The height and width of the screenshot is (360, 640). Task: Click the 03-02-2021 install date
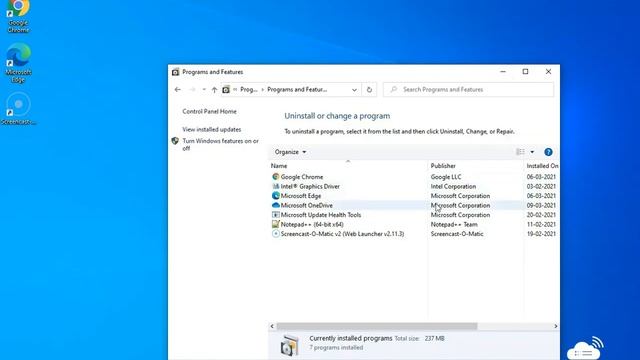coord(541,186)
